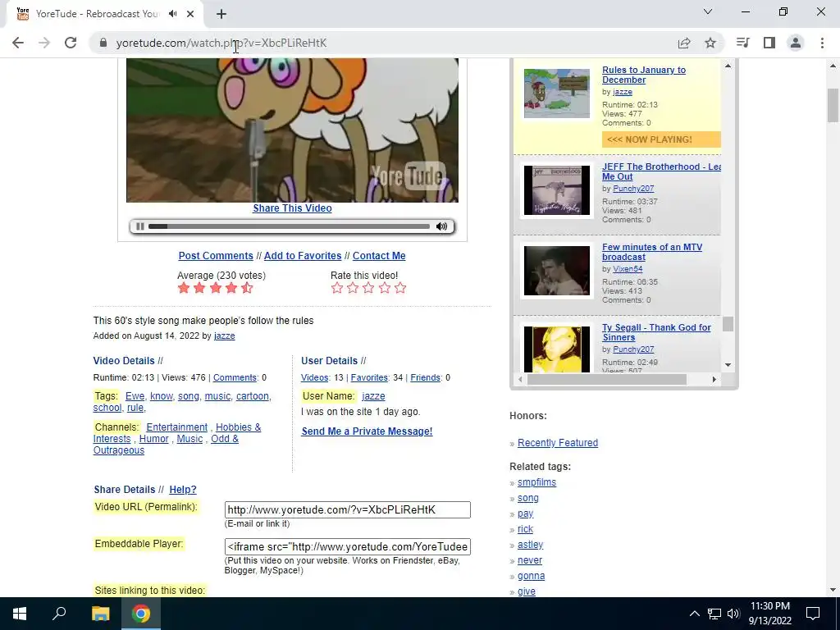Open the Music channel link

click(x=189, y=440)
